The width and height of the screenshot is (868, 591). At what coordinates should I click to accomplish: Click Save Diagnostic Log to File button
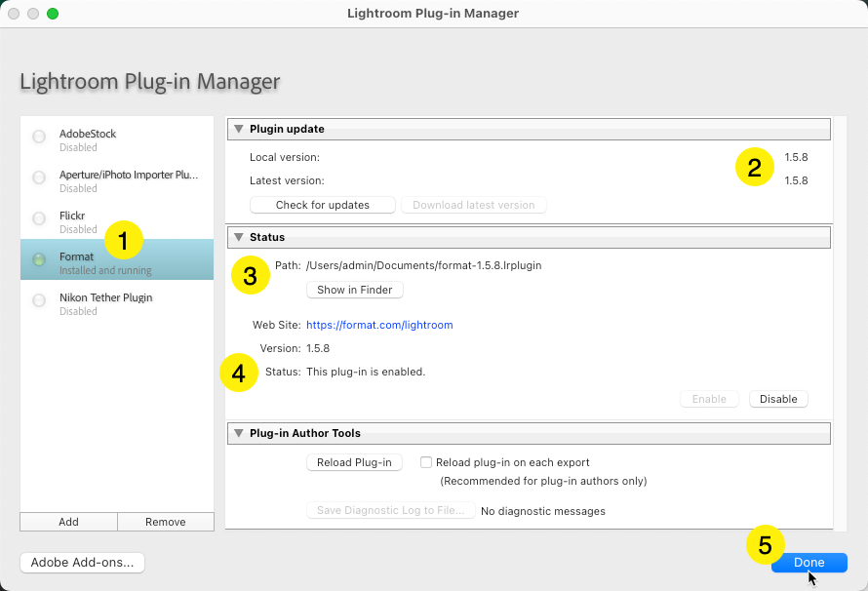tap(391, 510)
